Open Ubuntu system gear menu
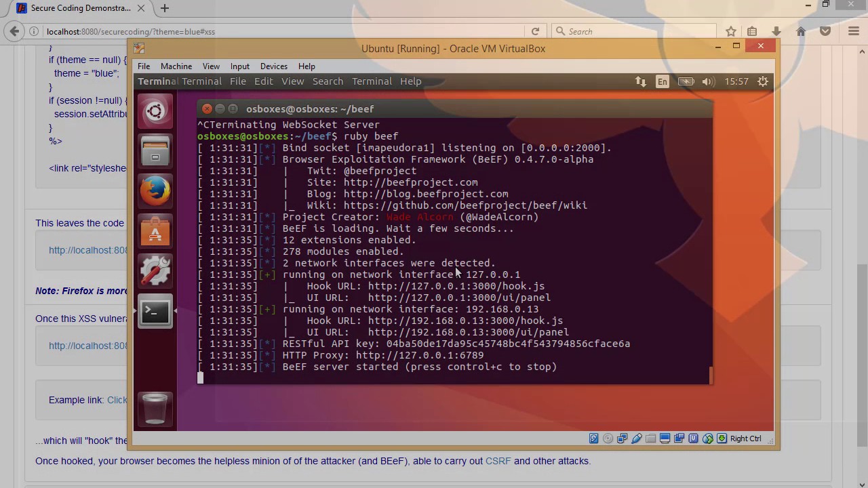This screenshot has height=488, width=868. [763, 81]
